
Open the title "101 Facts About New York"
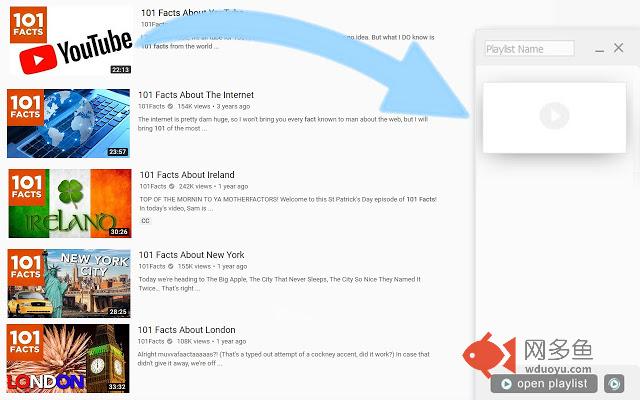tap(191, 255)
